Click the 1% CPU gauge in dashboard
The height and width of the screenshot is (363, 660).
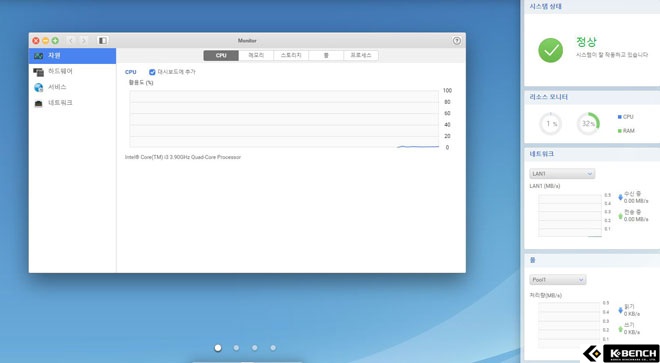(551, 124)
